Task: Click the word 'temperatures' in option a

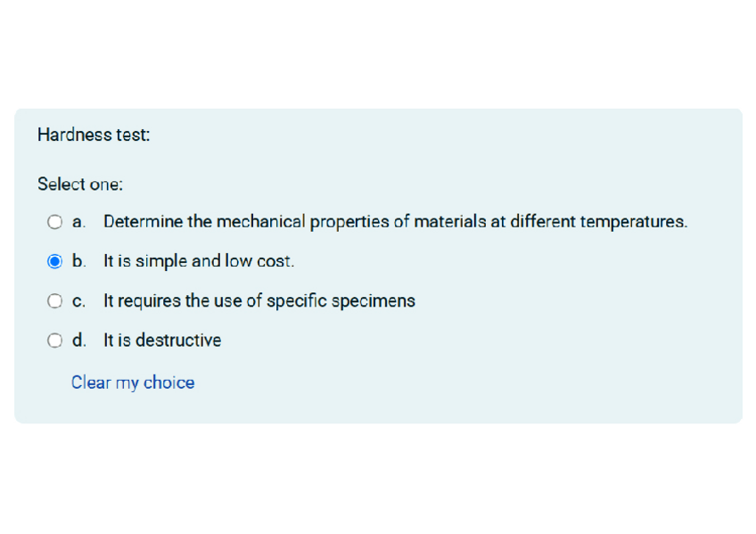Action: click(x=634, y=222)
